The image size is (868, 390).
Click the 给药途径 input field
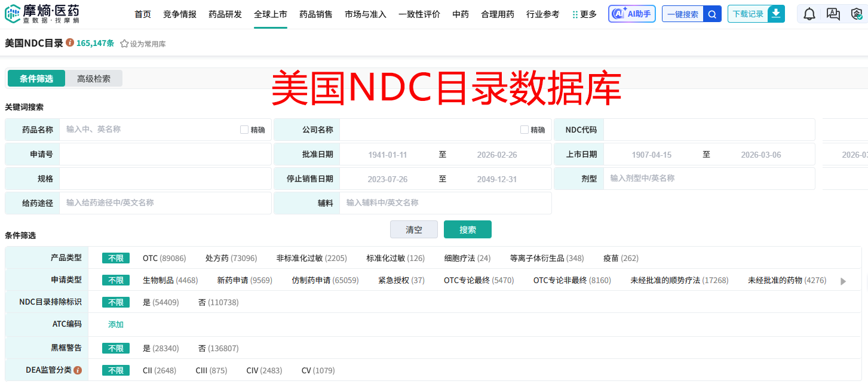point(165,203)
